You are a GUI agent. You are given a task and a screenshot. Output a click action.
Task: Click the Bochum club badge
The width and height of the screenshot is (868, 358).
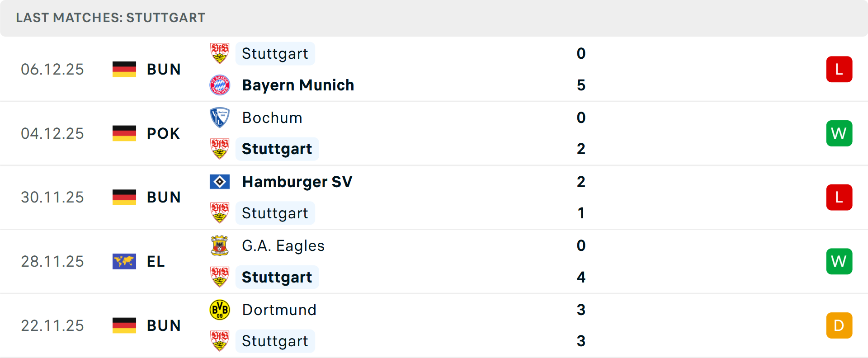click(220, 117)
